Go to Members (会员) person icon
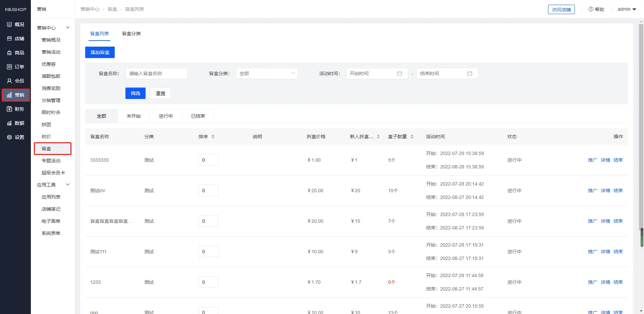Screen dimensions: 644x314 (x=9, y=81)
